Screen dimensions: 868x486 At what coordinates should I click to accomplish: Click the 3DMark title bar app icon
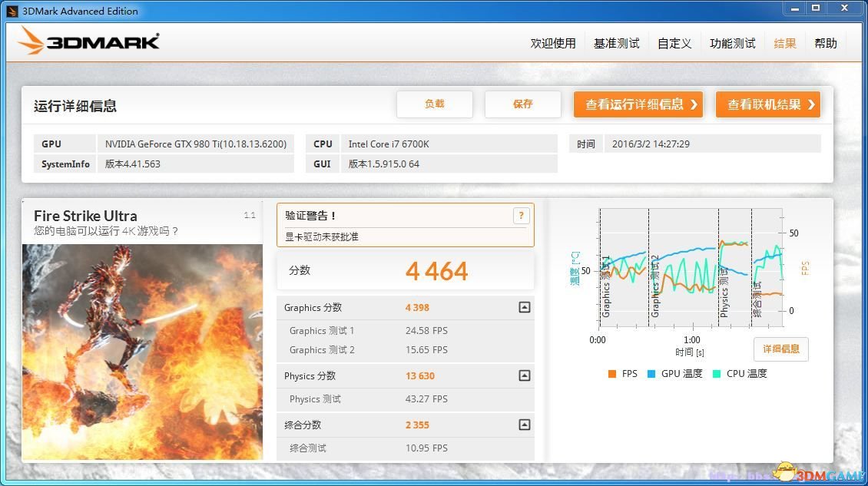pos(12,11)
